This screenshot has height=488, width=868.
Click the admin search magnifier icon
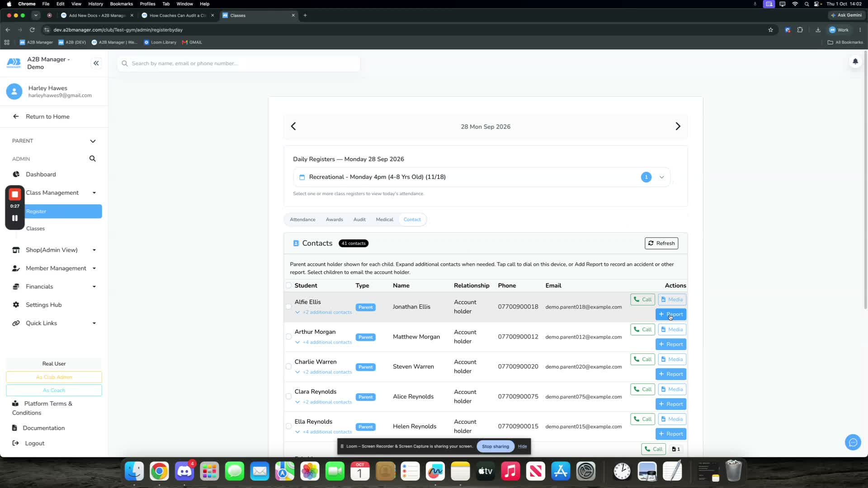click(x=92, y=159)
